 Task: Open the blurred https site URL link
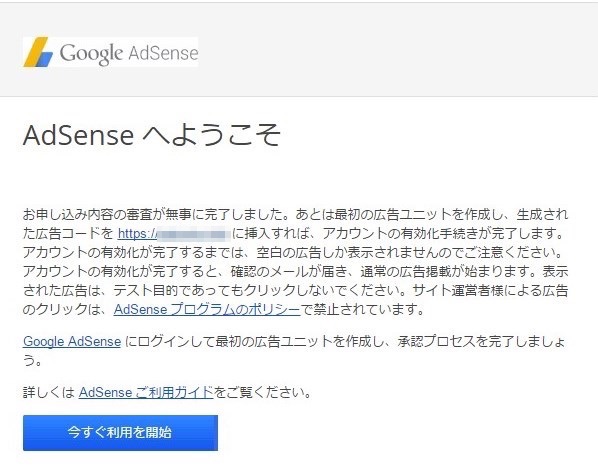(174, 233)
